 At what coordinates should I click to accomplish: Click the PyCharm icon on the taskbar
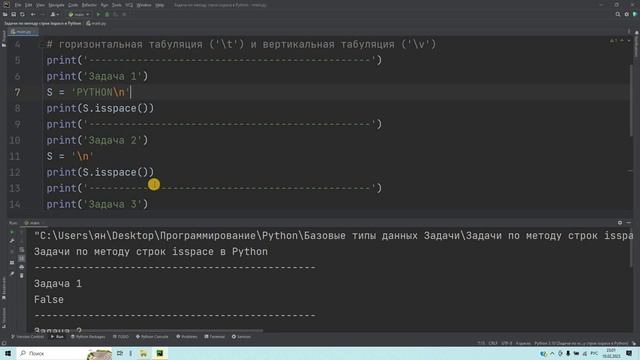(x=160, y=353)
